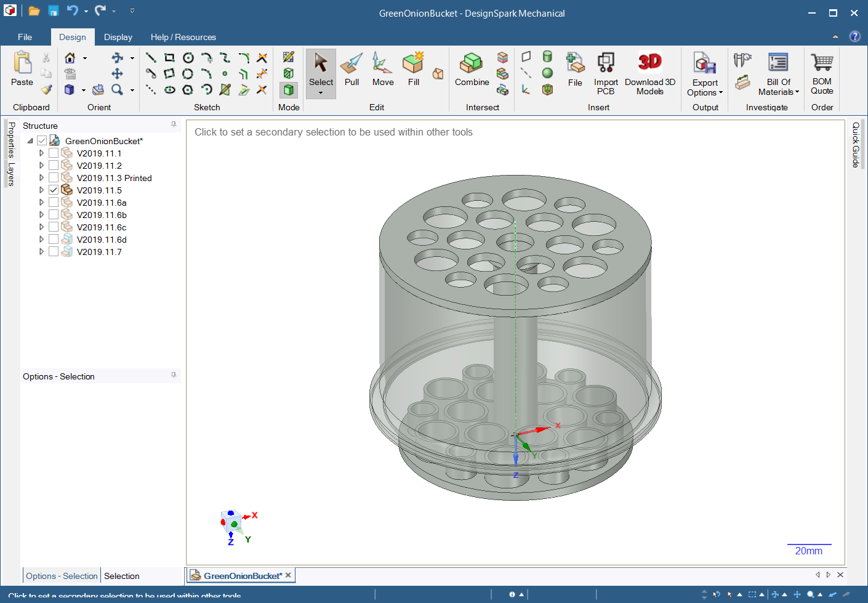Image resolution: width=868 pixels, height=603 pixels.
Task: Uncheck visibility for V2019.11.5
Action: point(54,190)
